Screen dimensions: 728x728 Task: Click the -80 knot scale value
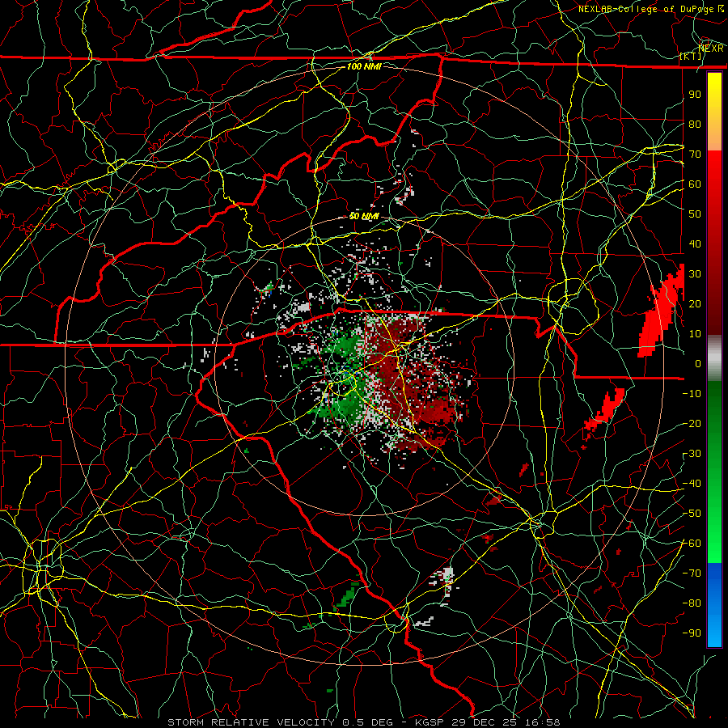(692, 603)
